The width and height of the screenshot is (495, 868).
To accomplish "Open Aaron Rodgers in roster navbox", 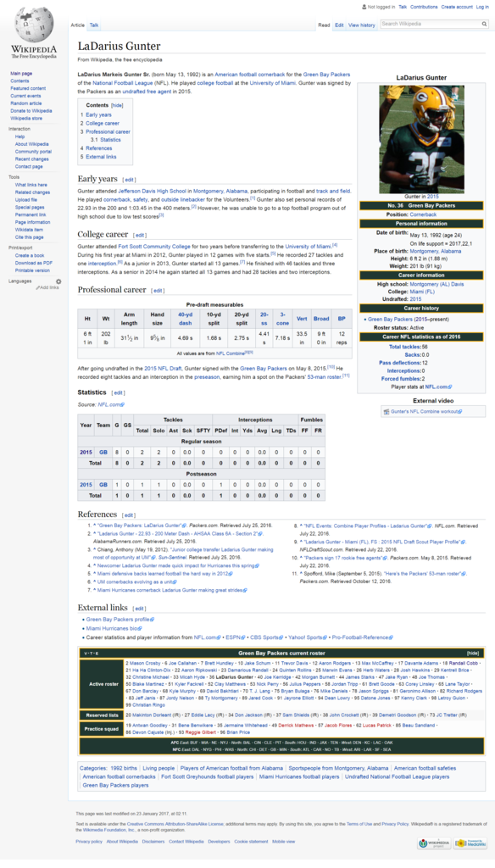I will tap(335, 663).
